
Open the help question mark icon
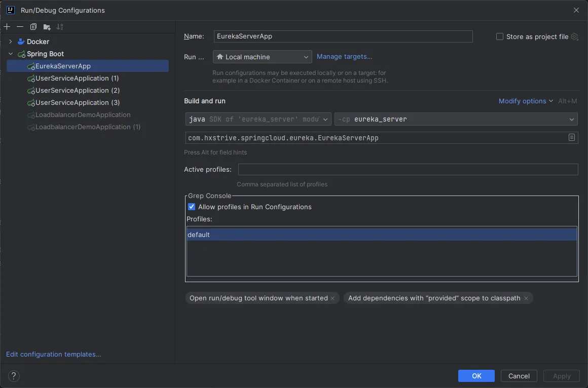[14, 376]
